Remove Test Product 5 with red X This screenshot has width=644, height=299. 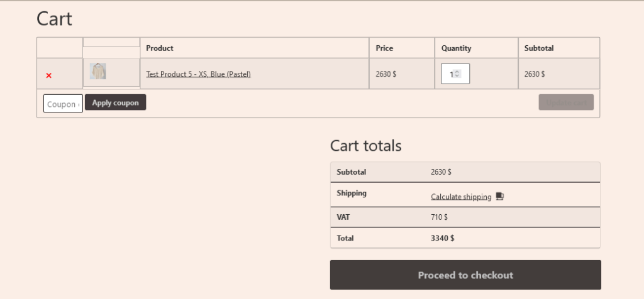49,75
